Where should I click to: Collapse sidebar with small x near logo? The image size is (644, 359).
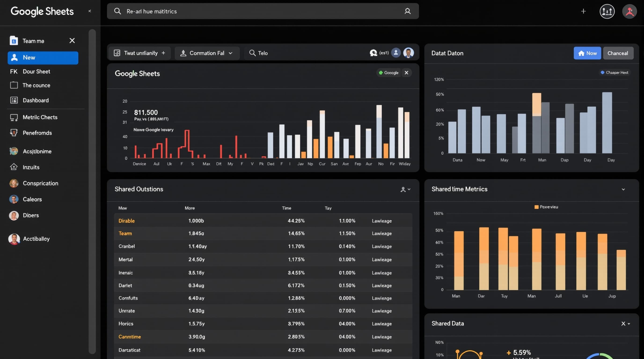click(89, 11)
